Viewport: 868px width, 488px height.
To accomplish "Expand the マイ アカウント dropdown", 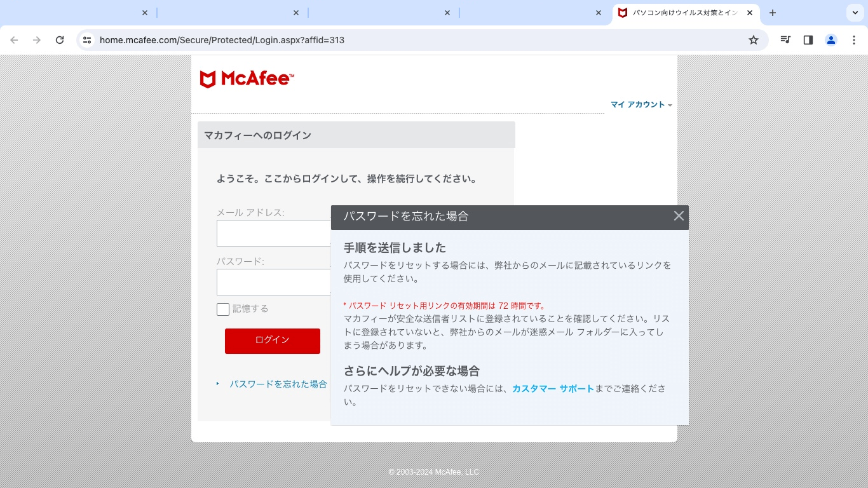I will pyautogui.click(x=641, y=105).
